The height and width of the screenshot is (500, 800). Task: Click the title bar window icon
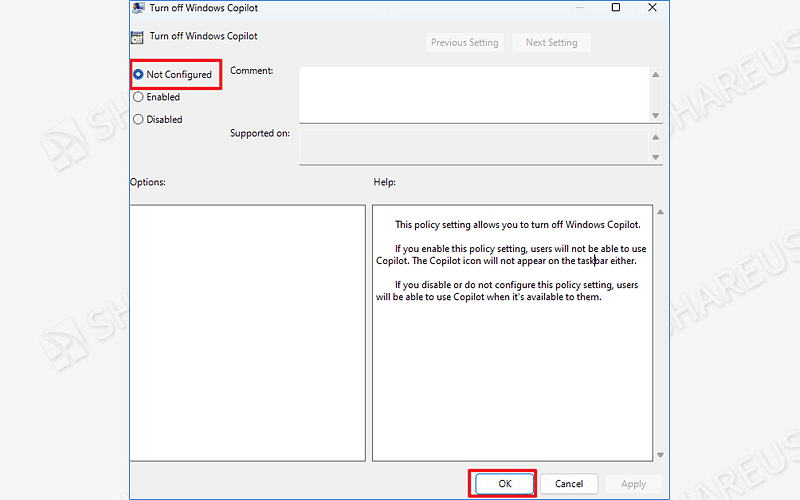138,8
